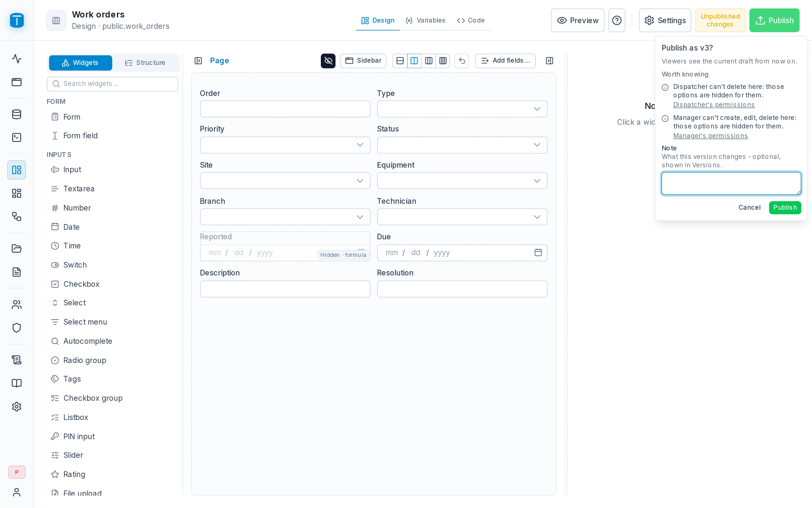Viewport: 812px width, 508px height.
Task: Open the Add fields menu button
Action: (x=505, y=61)
